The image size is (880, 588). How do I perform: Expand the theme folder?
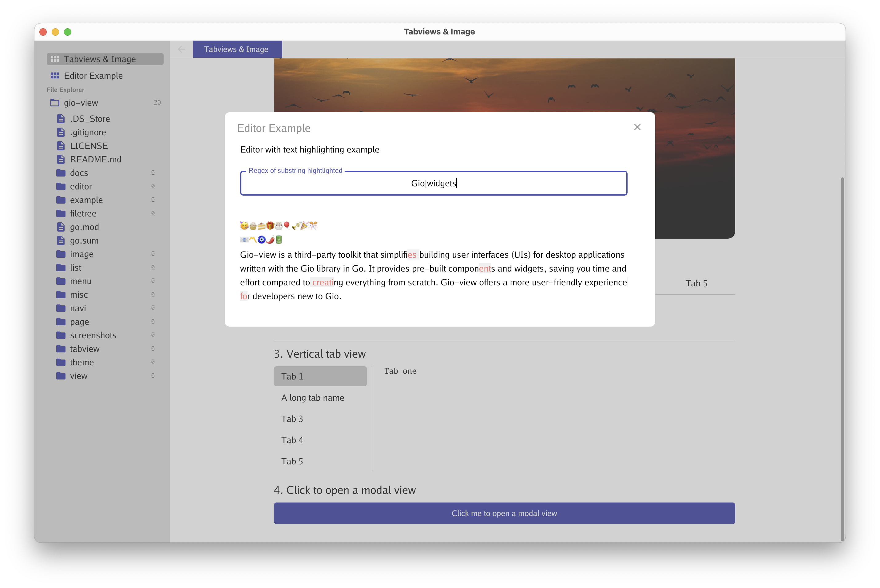tap(82, 362)
